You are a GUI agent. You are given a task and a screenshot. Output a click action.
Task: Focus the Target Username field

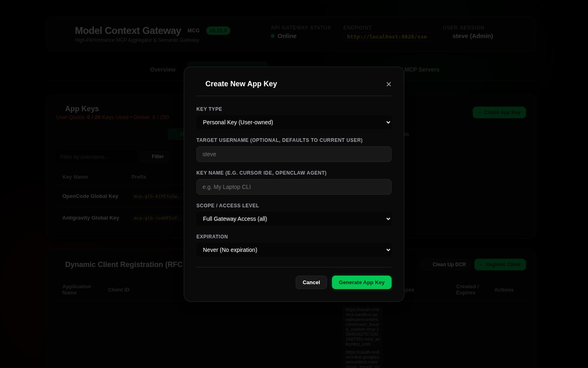pos(294,154)
